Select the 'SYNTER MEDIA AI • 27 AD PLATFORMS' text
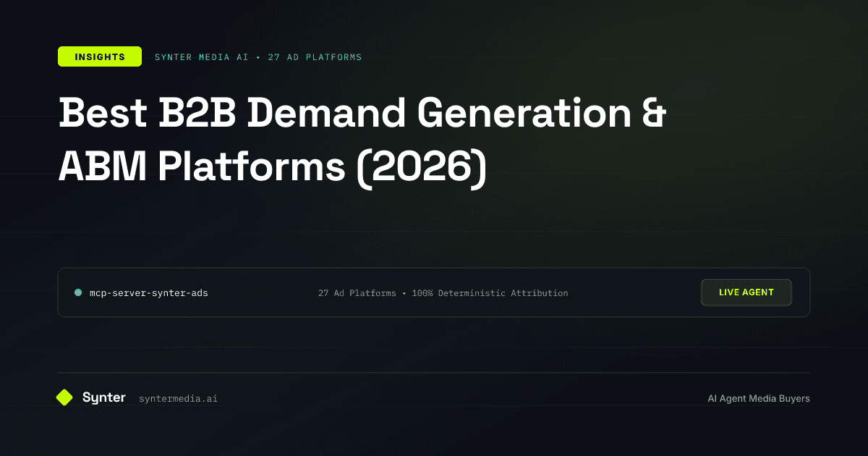This screenshot has width=868, height=456. (x=258, y=56)
